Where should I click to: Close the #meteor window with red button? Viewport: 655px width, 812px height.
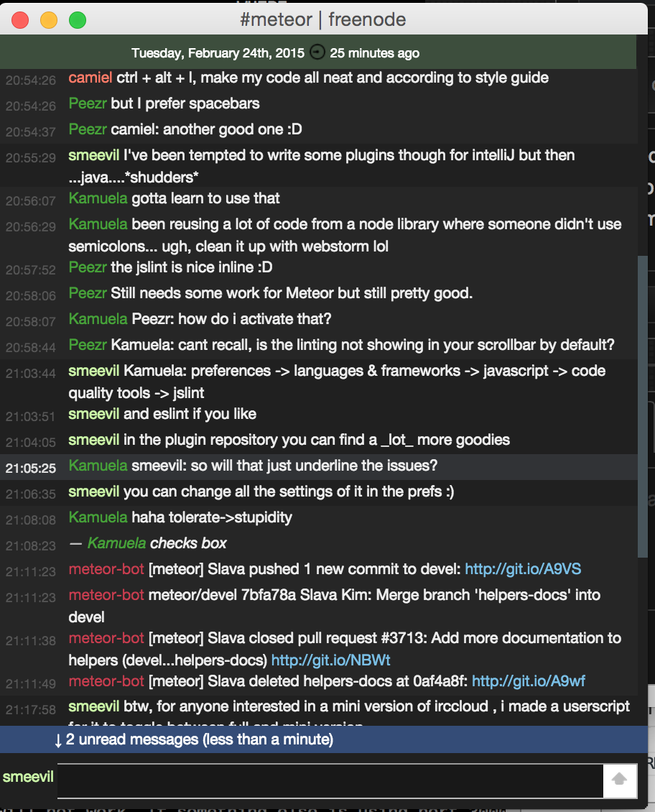[20, 20]
